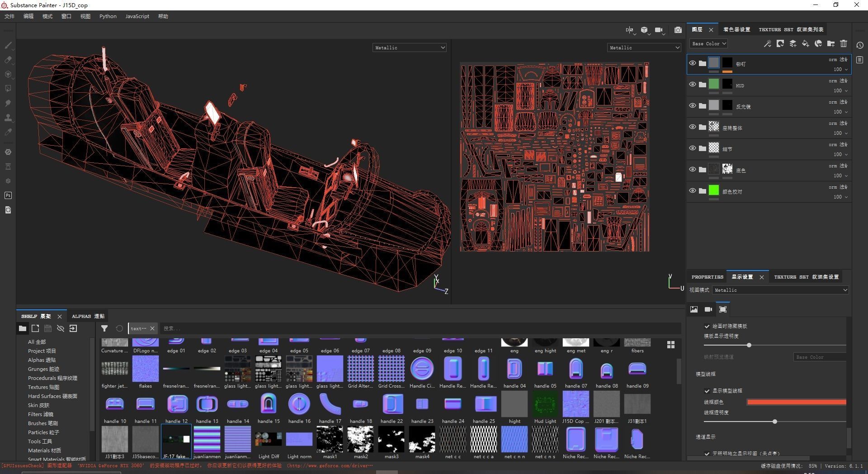
Task: Click the Add effect magic wand icon
Action: [767, 43]
